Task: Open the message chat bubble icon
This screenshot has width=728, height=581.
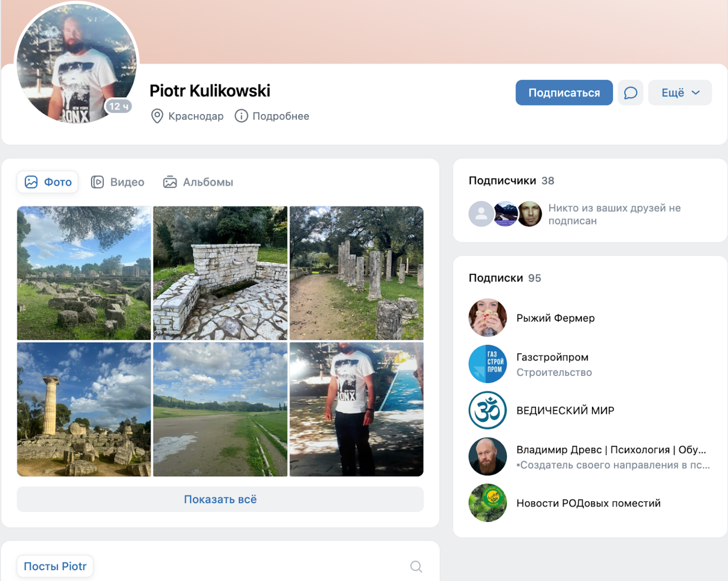Action: [630, 93]
